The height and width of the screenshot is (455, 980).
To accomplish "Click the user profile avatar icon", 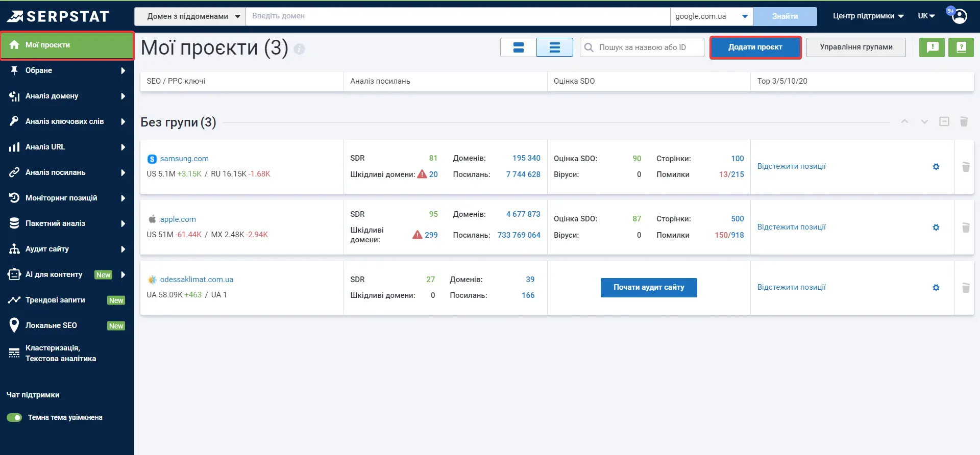I will coord(959,16).
